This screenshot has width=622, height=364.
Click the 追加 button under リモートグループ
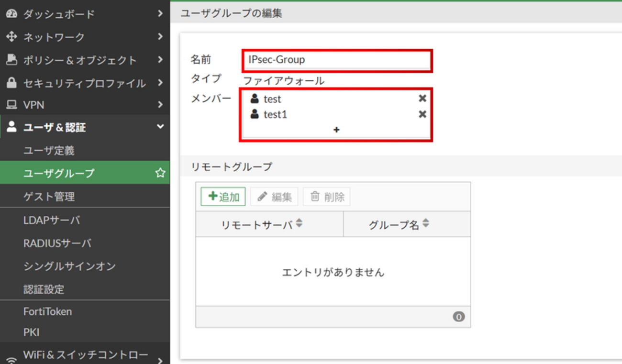coord(222,196)
